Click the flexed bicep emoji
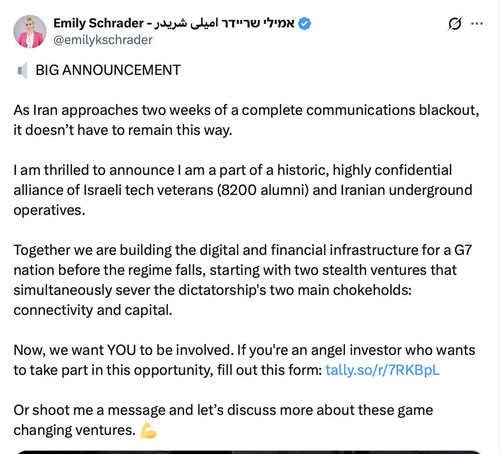500x454 pixels. (x=149, y=430)
